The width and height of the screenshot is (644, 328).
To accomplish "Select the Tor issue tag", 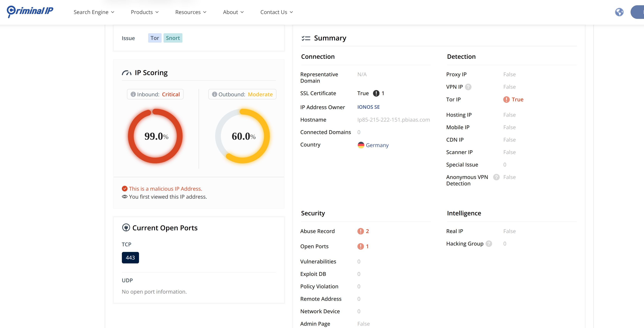I will 155,38.
